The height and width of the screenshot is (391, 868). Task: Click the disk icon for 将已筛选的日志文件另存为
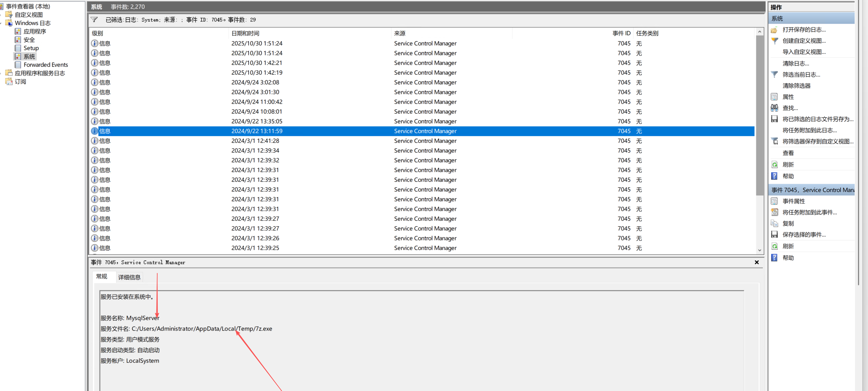(774, 119)
